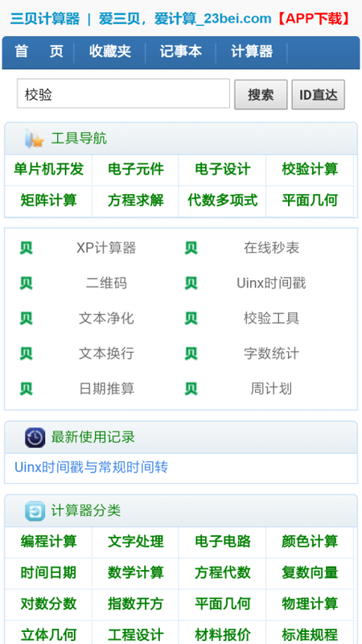Open the 文本净化 tool link
362x644 pixels.
coord(106,318)
